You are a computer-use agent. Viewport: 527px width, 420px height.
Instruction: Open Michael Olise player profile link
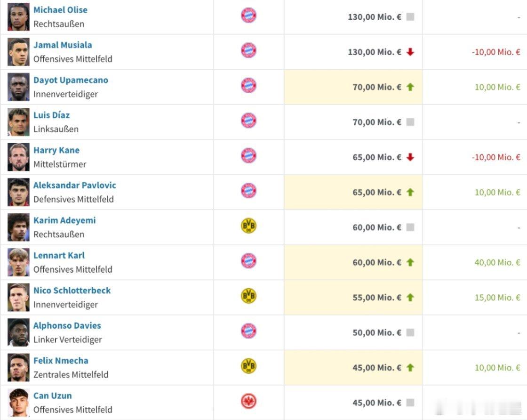coord(60,10)
